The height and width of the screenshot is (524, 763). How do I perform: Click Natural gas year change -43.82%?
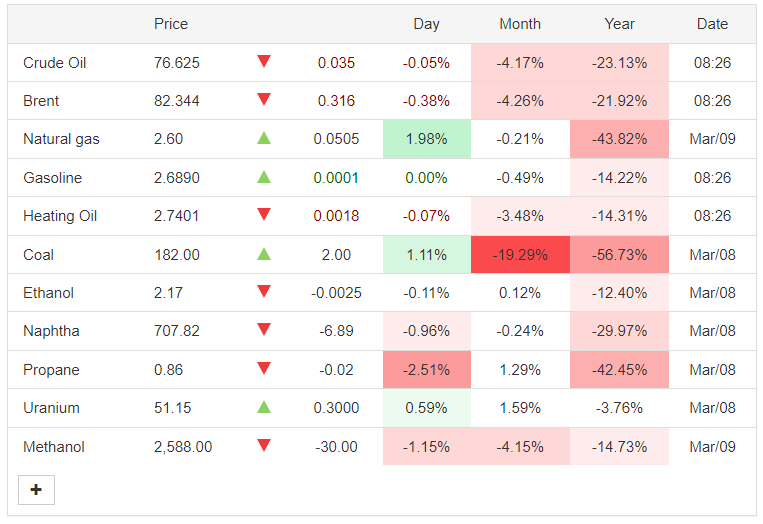tap(619, 139)
